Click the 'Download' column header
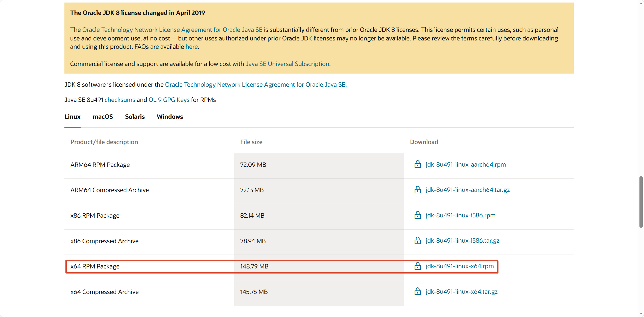Viewport: 644px width, 317px height. click(x=424, y=142)
